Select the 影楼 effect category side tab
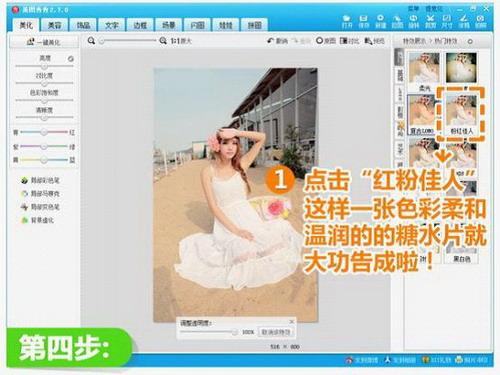The image size is (500, 375). coord(399,112)
